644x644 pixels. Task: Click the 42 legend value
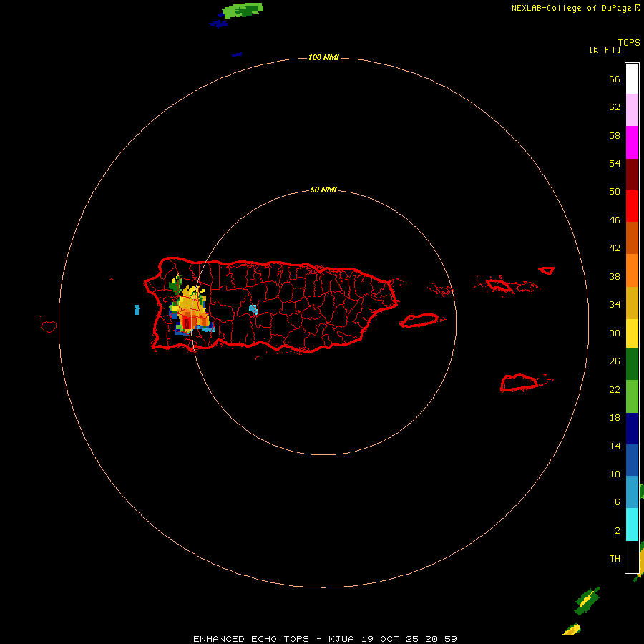tap(615, 248)
